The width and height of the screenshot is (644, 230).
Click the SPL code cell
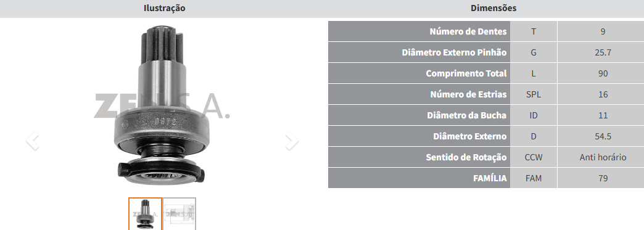coord(534,94)
